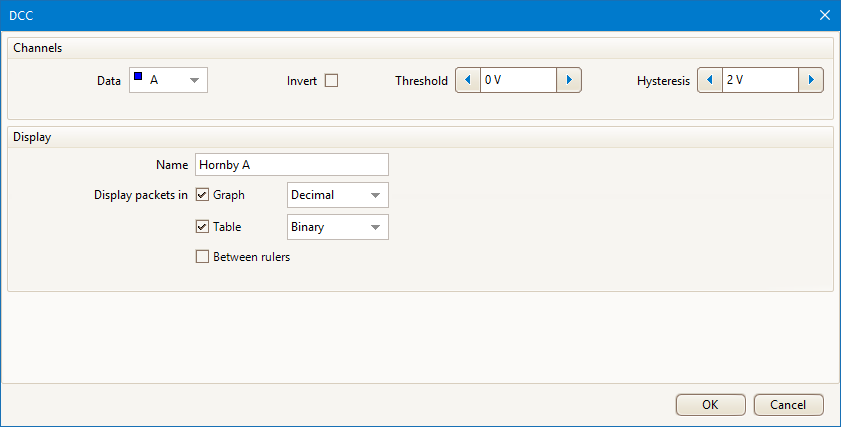
Task: Click the Threshold value field showing 0 V
Action: [517, 81]
